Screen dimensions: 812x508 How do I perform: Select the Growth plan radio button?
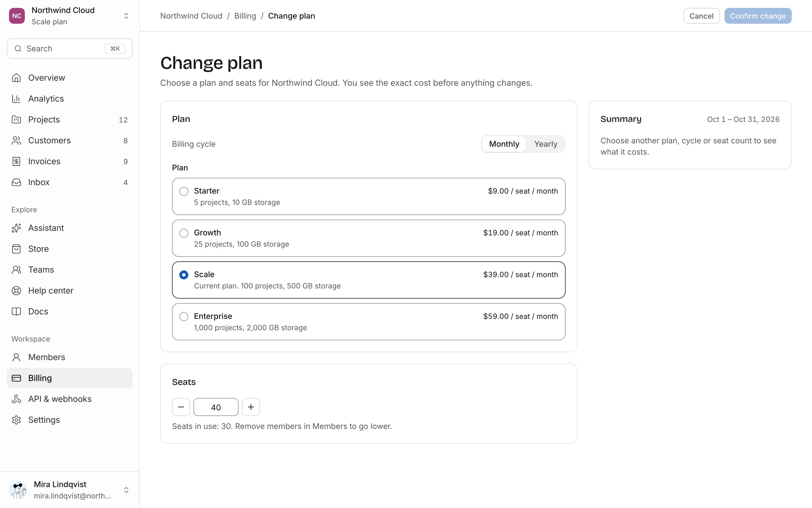click(x=184, y=233)
